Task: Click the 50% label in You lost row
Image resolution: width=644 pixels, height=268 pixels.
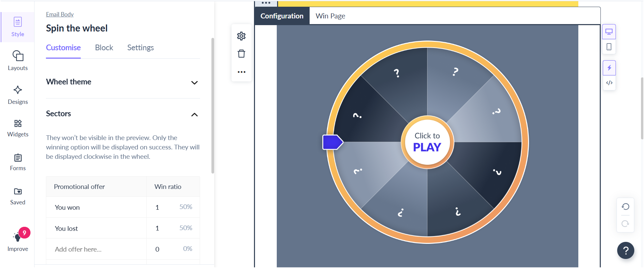Action: click(x=186, y=228)
